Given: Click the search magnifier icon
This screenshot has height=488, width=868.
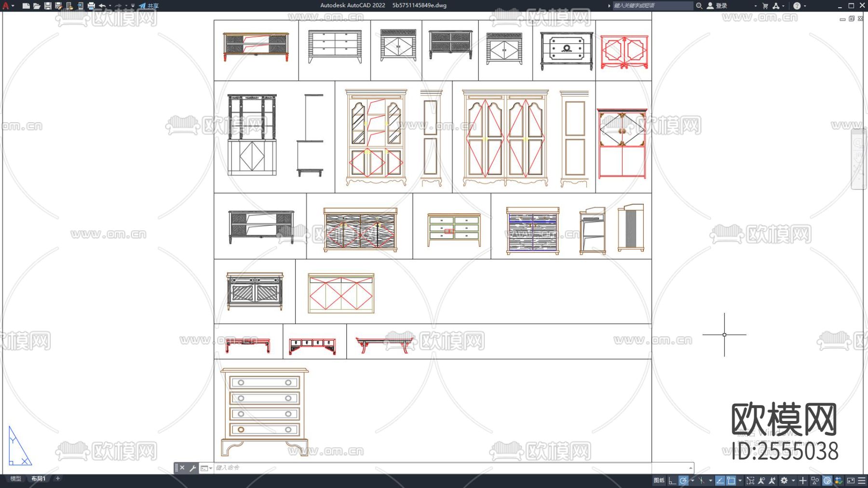Looking at the screenshot, I should tap(699, 6).
